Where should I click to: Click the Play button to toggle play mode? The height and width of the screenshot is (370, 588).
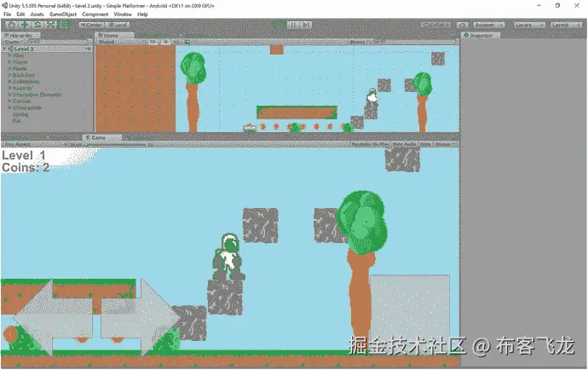pyautogui.click(x=280, y=25)
